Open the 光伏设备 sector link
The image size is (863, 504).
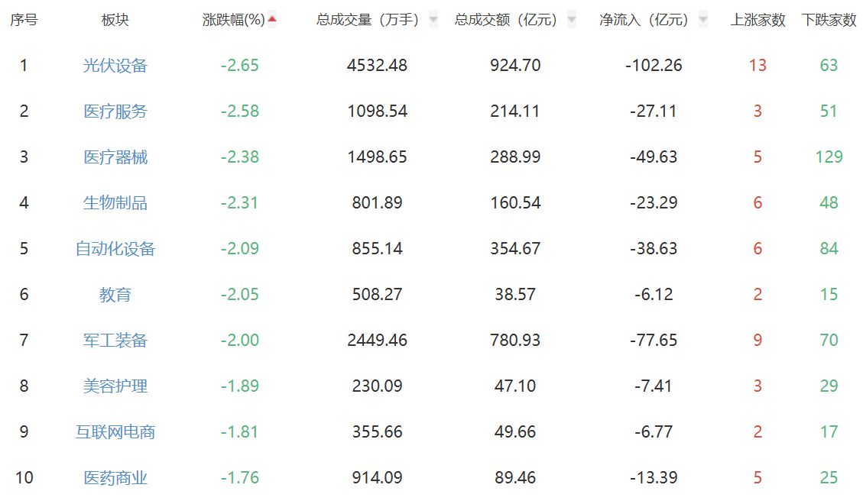[x=115, y=66]
